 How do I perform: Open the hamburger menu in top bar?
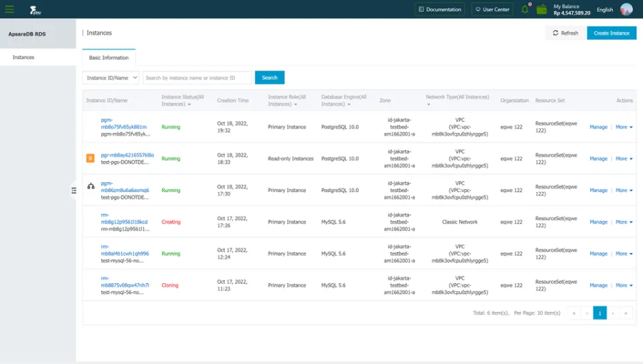coord(10,10)
